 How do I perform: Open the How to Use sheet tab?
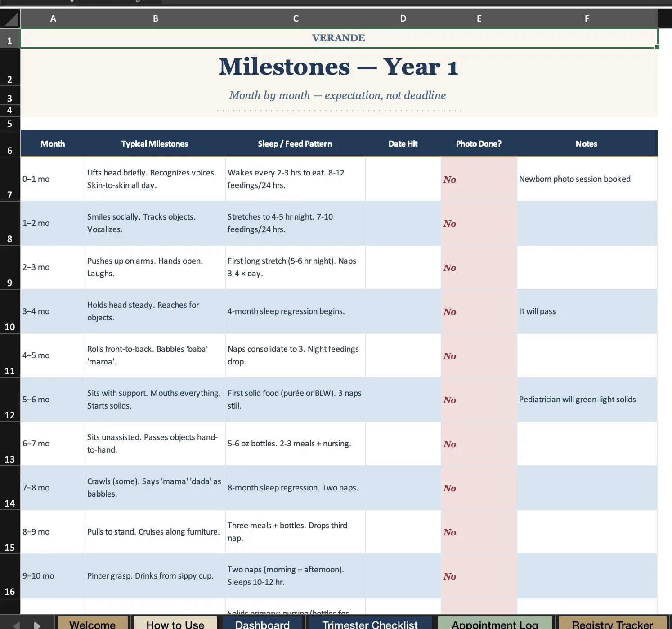point(175,624)
